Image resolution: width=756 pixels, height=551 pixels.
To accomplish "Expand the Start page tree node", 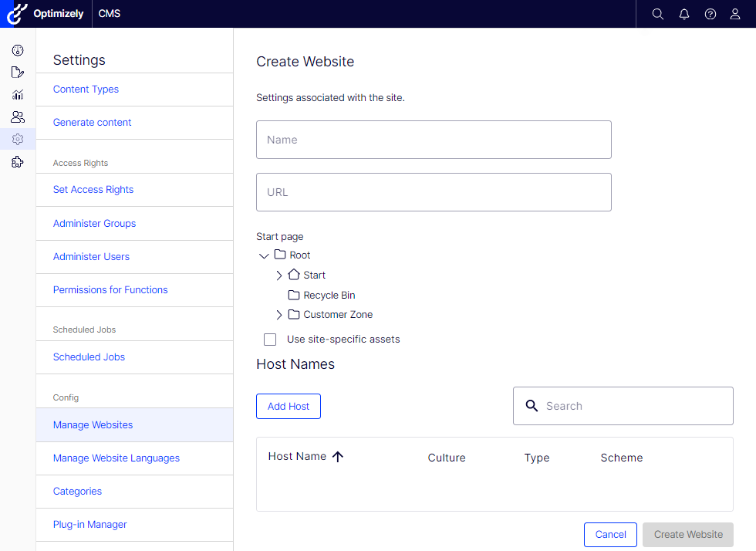I will [x=278, y=275].
